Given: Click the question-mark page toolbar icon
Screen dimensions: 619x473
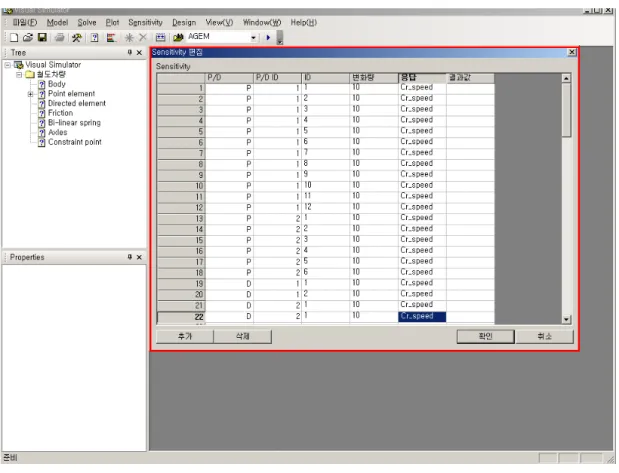Looking at the screenshot, I should (94, 38).
